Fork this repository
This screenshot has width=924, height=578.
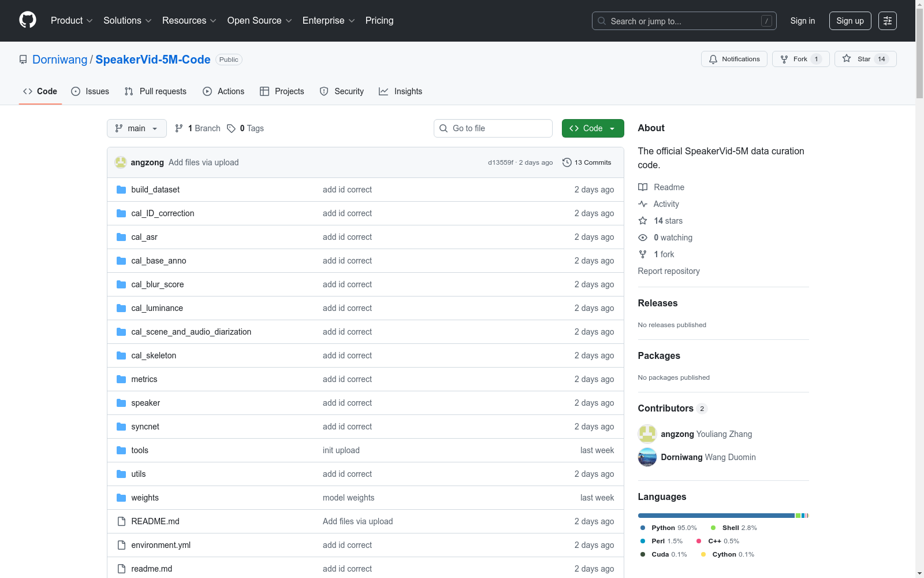(x=800, y=59)
